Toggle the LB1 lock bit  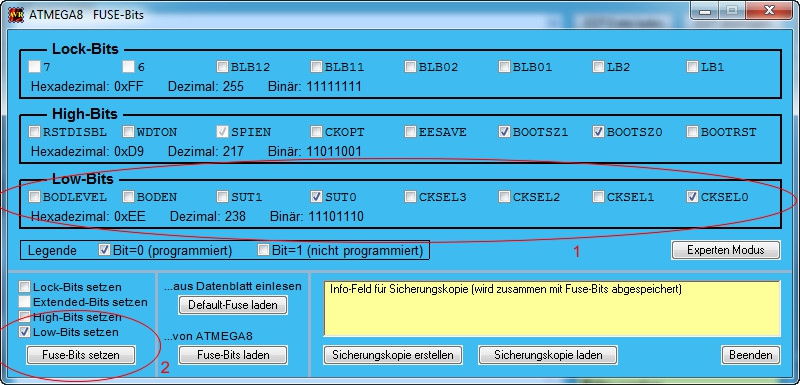coord(692,66)
